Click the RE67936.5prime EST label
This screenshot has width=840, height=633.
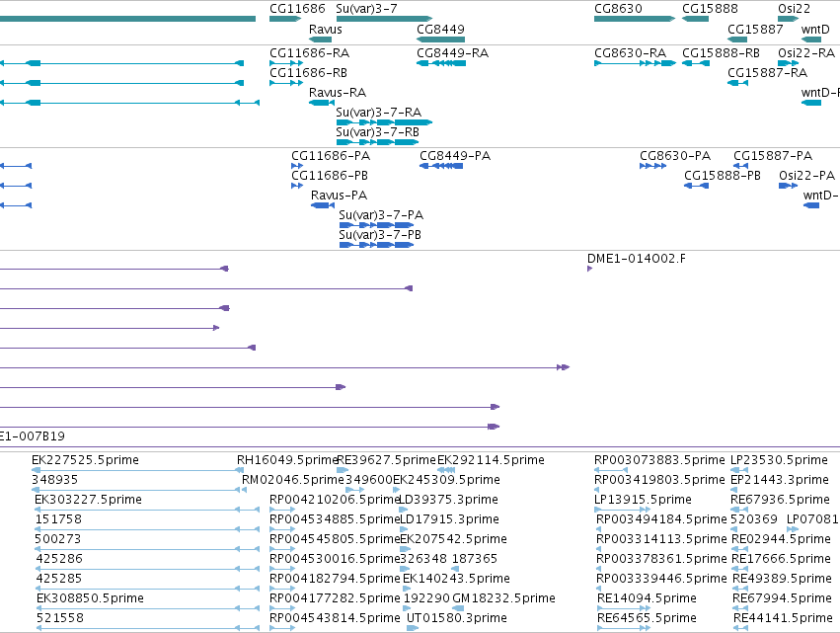point(780,500)
